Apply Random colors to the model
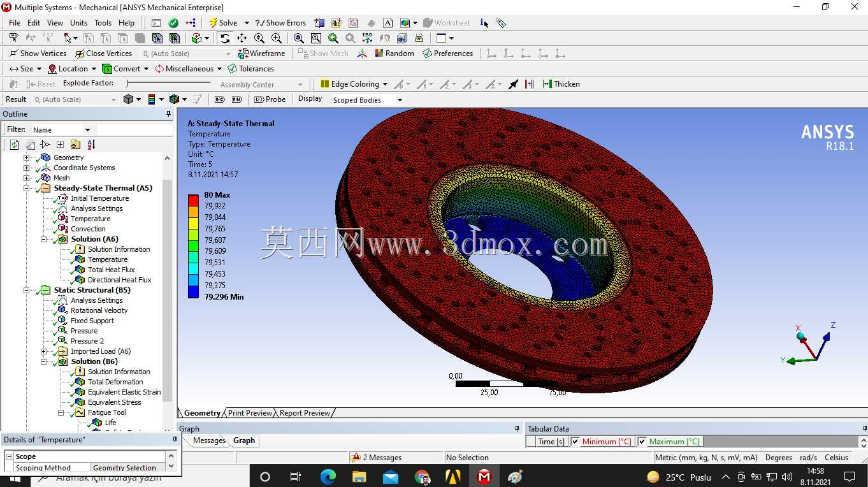This screenshot has width=868, height=487. (x=394, y=54)
